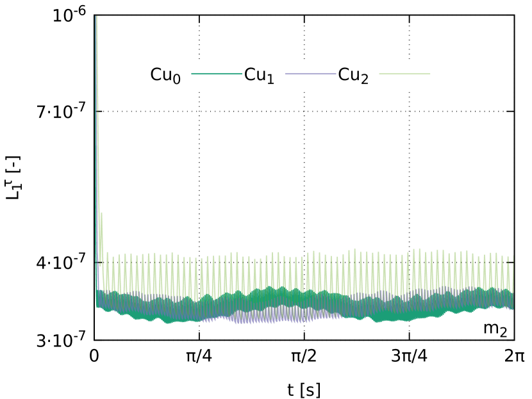Click the 0 x-axis tick label
This screenshot has width=532, height=399.
[x=94, y=356]
